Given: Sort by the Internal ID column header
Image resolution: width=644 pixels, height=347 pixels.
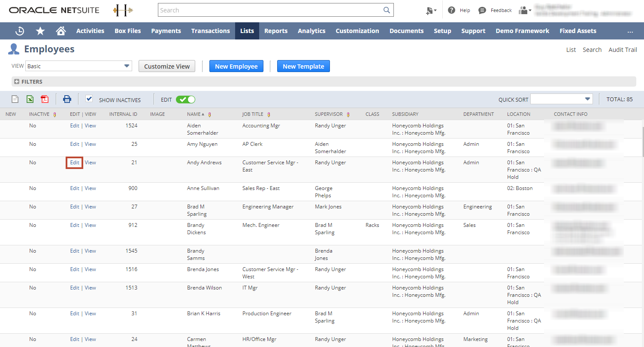Looking at the screenshot, I should click(x=123, y=115).
